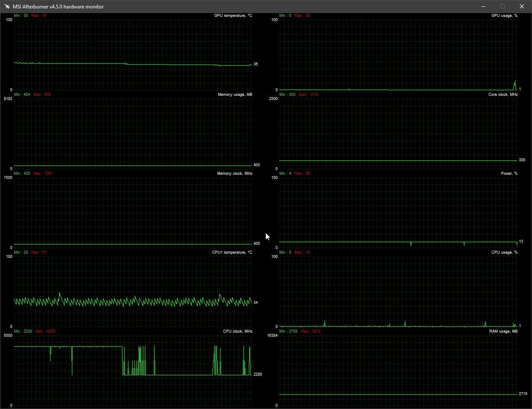This screenshot has height=409, width=532.
Task: Click inside the Core clock graph plot
Action: point(398,133)
